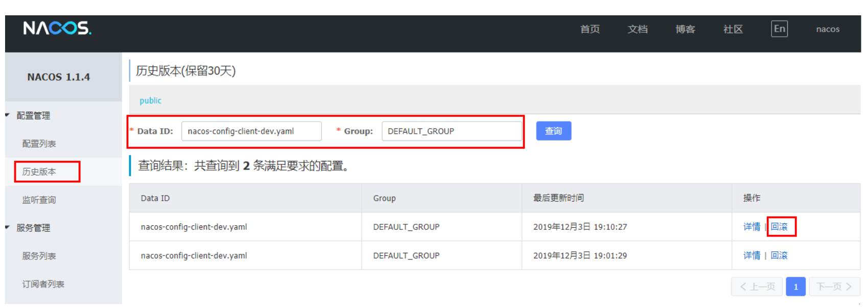The width and height of the screenshot is (868, 308).
Task: Open 详情 for the 19:10:27 record
Action: pyautogui.click(x=752, y=227)
